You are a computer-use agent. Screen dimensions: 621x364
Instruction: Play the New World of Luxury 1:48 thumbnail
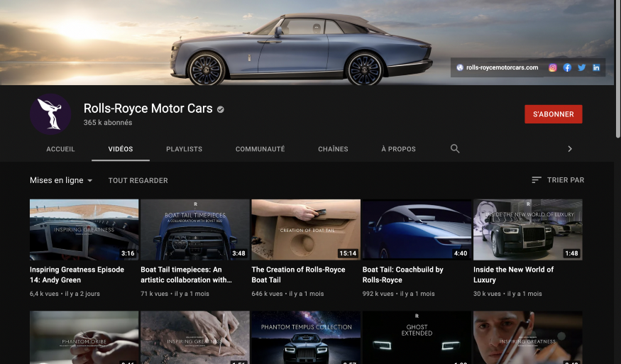[527, 230]
